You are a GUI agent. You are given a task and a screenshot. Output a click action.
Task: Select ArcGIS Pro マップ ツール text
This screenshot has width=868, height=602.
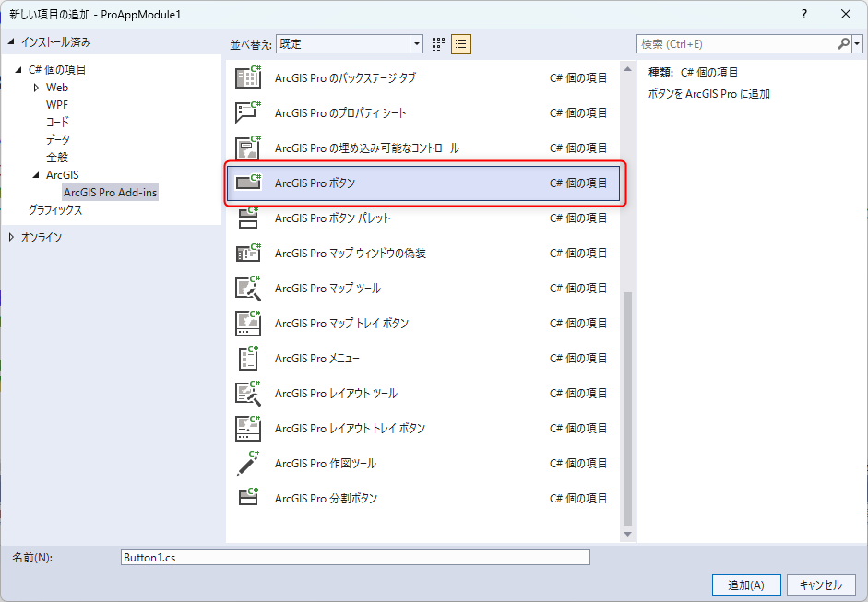pyautogui.click(x=327, y=289)
